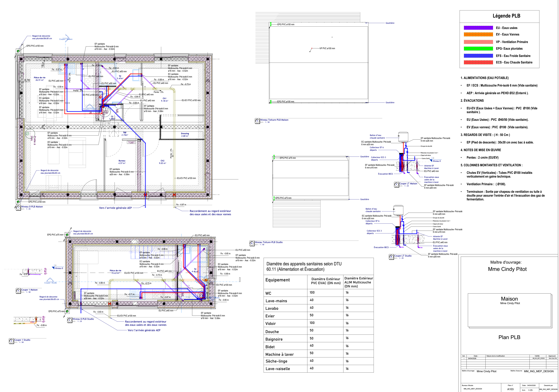Click the view marker 8 beside Coupe LT Studio
Screen dimensions: 559x392
tap(391, 257)
